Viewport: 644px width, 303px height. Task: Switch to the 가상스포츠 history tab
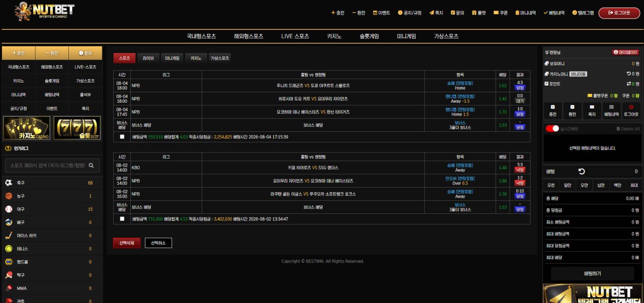pos(220,58)
